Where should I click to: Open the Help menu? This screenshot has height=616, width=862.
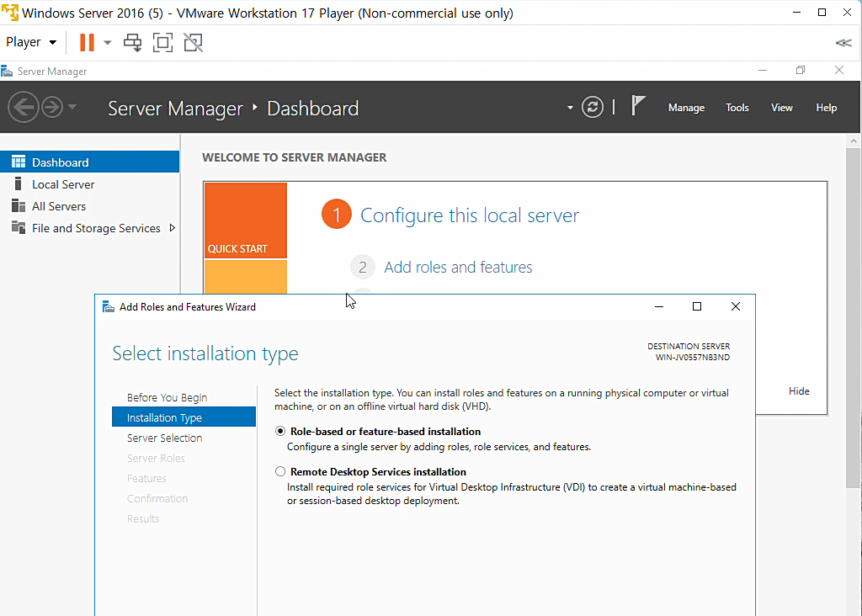pyautogui.click(x=827, y=108)
